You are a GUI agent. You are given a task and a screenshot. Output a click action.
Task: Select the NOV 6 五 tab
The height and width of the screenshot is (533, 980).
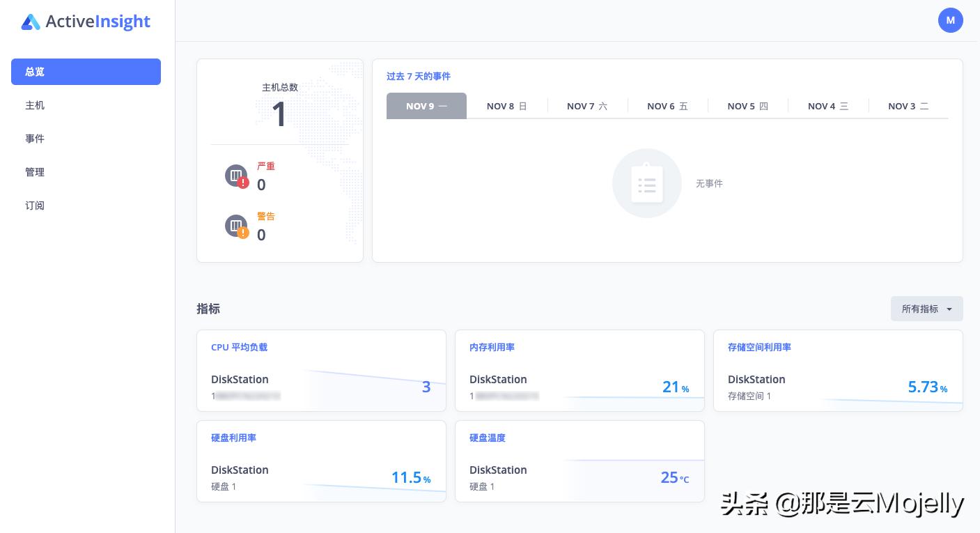click(x=668, y=106)
